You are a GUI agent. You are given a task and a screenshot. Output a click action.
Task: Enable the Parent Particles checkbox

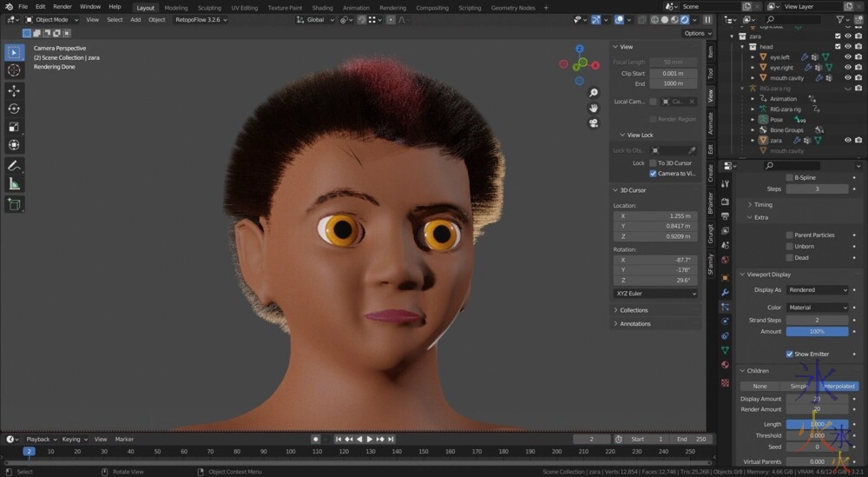point(789,235)
